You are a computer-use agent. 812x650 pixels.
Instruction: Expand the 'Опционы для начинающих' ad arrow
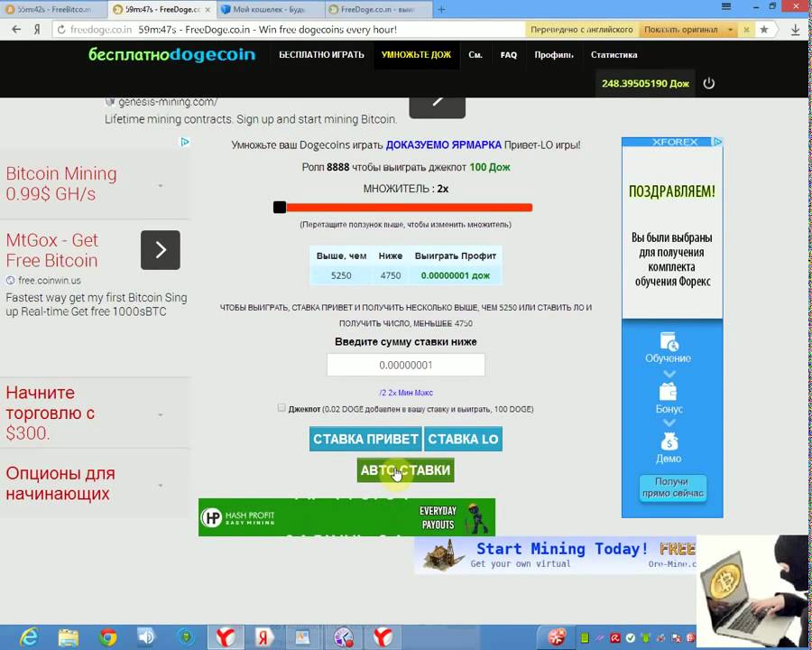pos(161,485)
